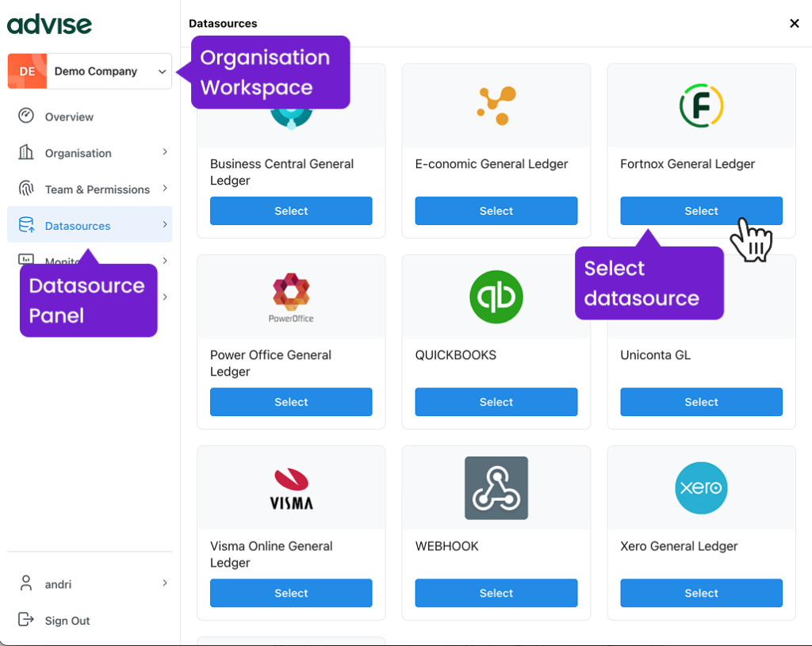Click the WEBHOOK datasource icon

point(496,488)
